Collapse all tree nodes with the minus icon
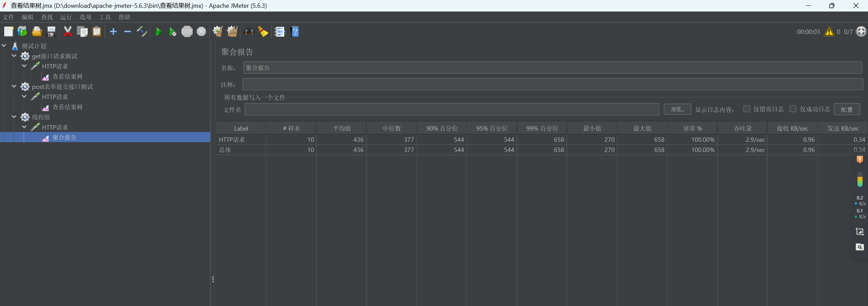This screenshot has width=868, height=306. (128, 32)
